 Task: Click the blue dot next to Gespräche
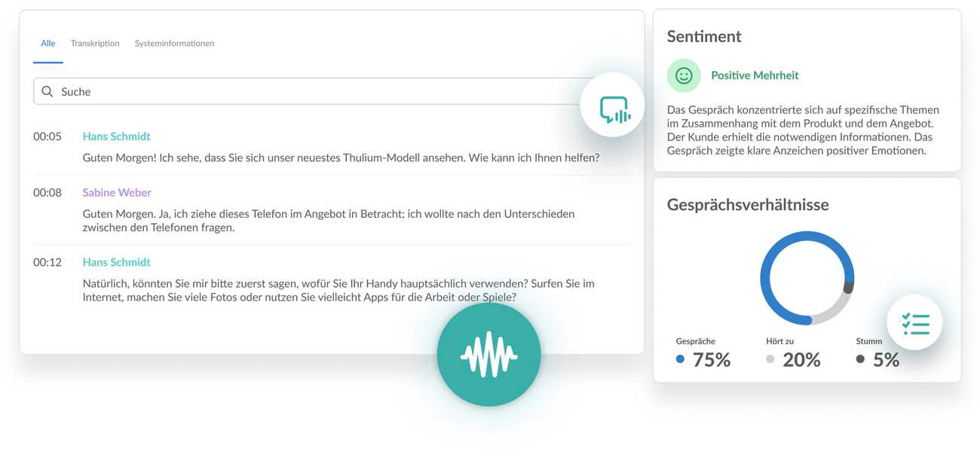(678, 359)
